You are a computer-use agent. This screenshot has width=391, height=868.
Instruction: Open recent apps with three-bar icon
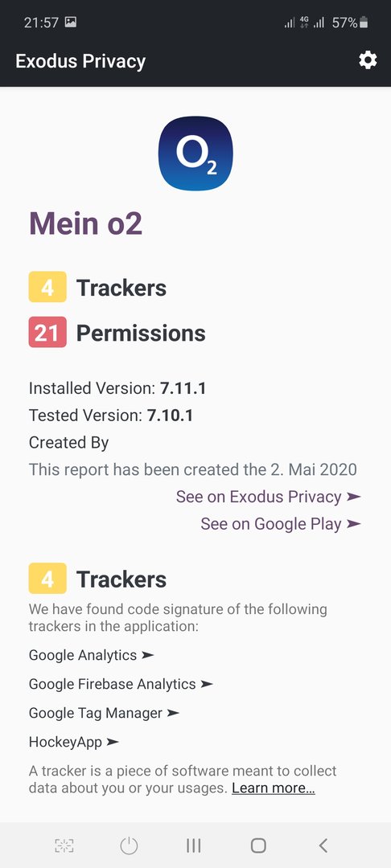point(193,845)
